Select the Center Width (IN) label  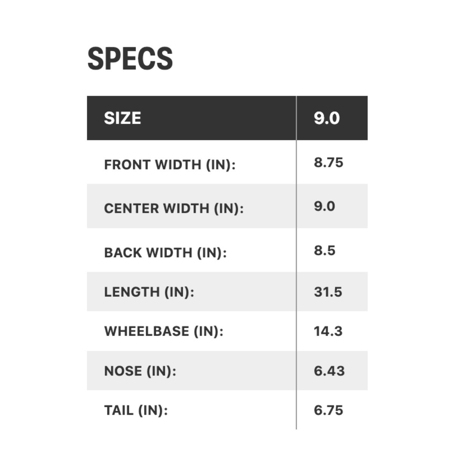tap(174, 209)
